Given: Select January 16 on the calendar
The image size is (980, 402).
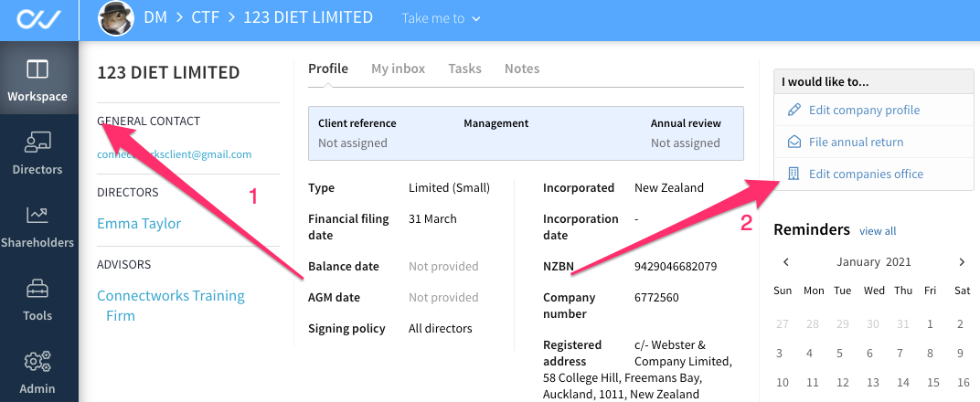Looking at the screenshot, I should [x=963, y=383].
